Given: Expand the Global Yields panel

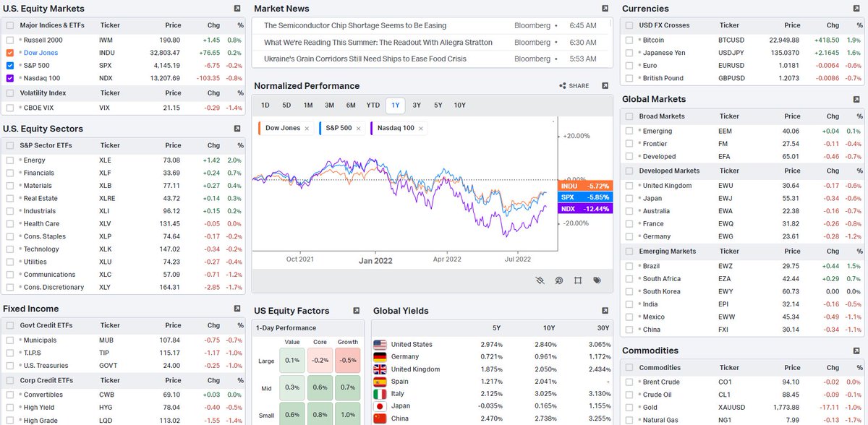Looking at the screenshot, I should click(605, 311).
